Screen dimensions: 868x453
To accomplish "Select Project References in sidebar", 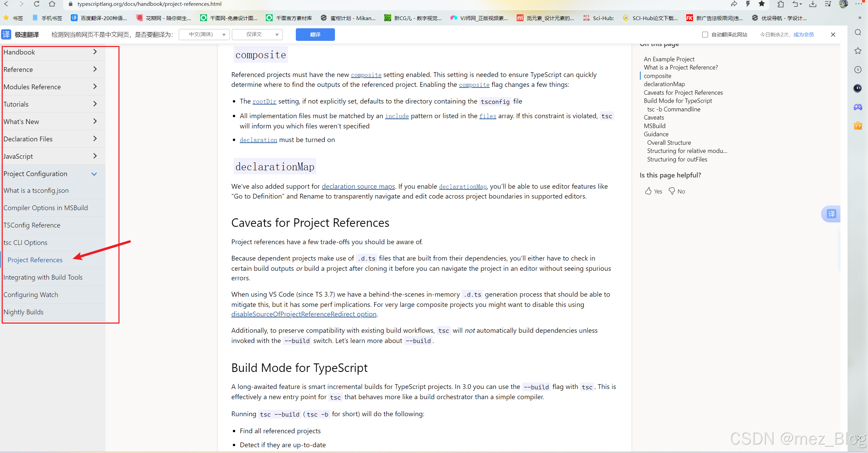I will click(x=35, y=260).
